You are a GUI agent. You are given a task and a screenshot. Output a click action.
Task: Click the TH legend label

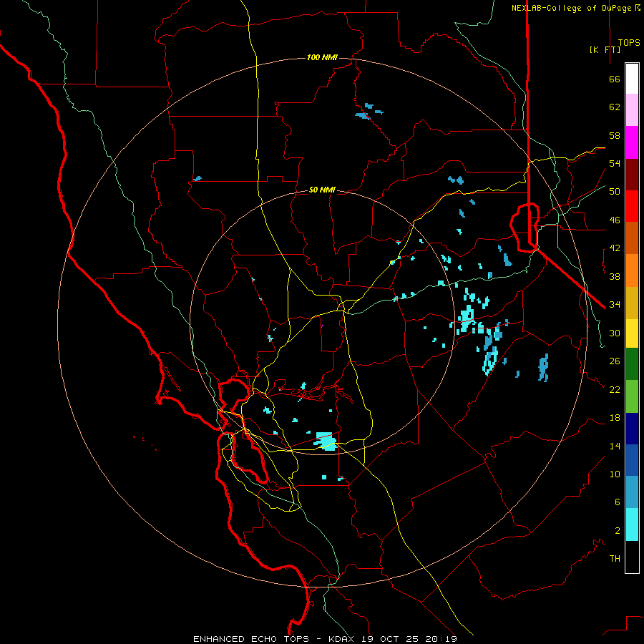615,559
